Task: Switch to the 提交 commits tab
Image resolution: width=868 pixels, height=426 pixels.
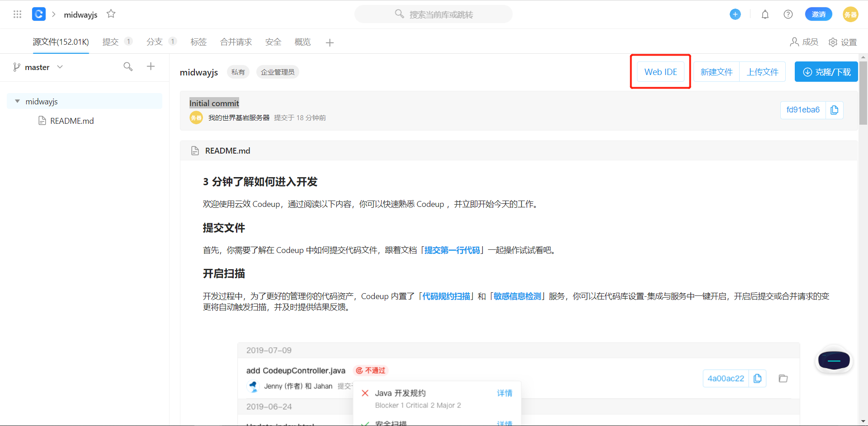Action: click(111, 42)
